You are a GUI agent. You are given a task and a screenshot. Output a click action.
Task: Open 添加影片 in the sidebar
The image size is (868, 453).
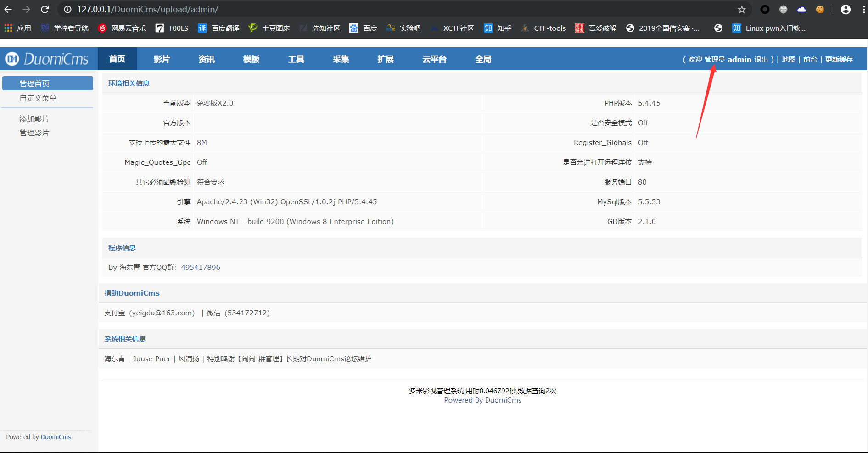click(34, 118)
